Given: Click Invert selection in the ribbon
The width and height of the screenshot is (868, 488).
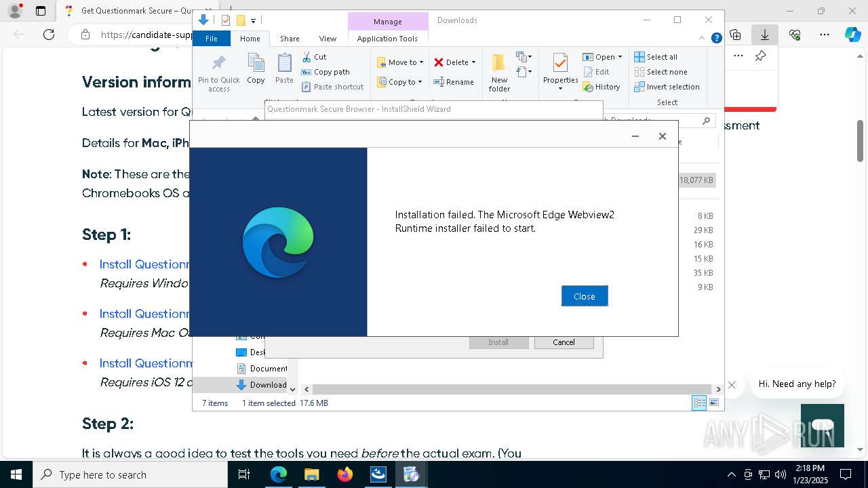Looking at the screenshot, I should click(x=667, y=87).
